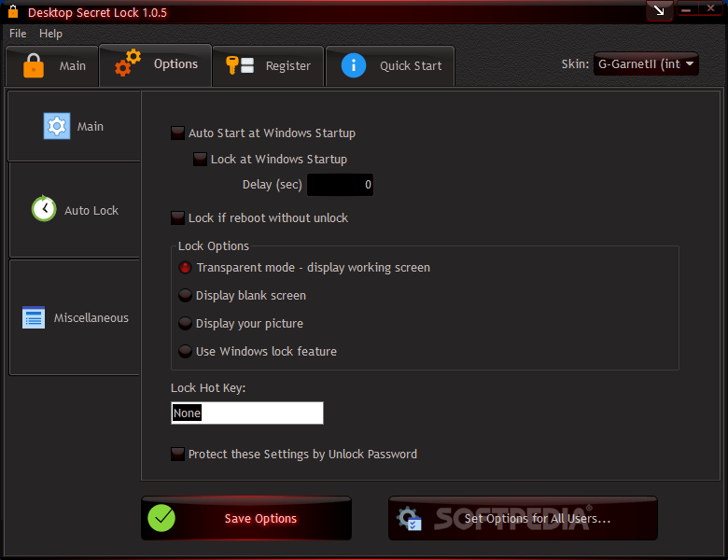This screenshot has height=560, width=728.
Task: Select Display blank screen option
Action: (x=185, y=295)
